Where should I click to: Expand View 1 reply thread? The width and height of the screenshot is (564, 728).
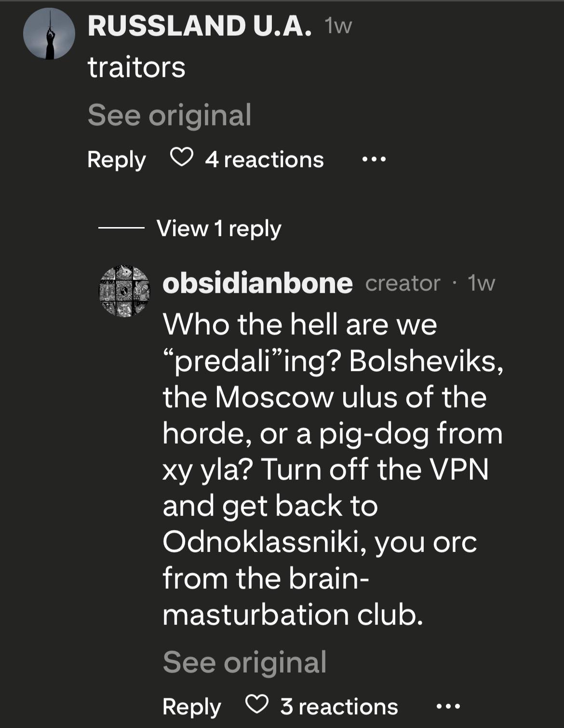tap(219, 228)
